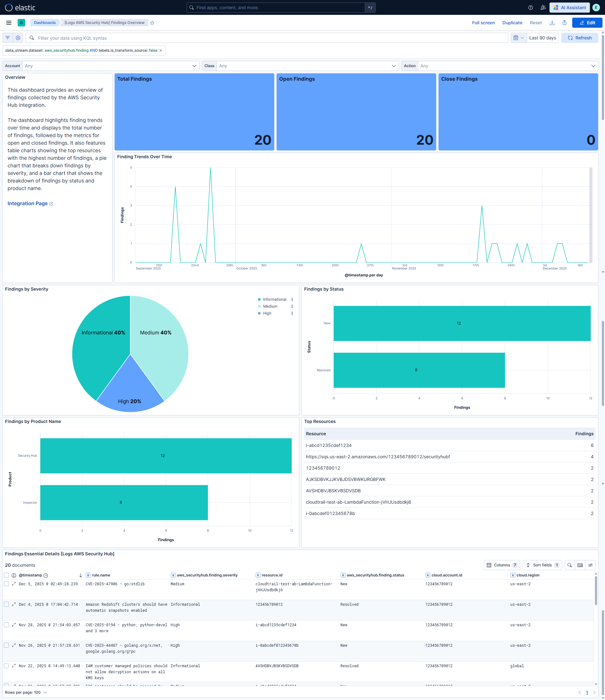Open display settings via the sliders icon

tap(591, 565)
